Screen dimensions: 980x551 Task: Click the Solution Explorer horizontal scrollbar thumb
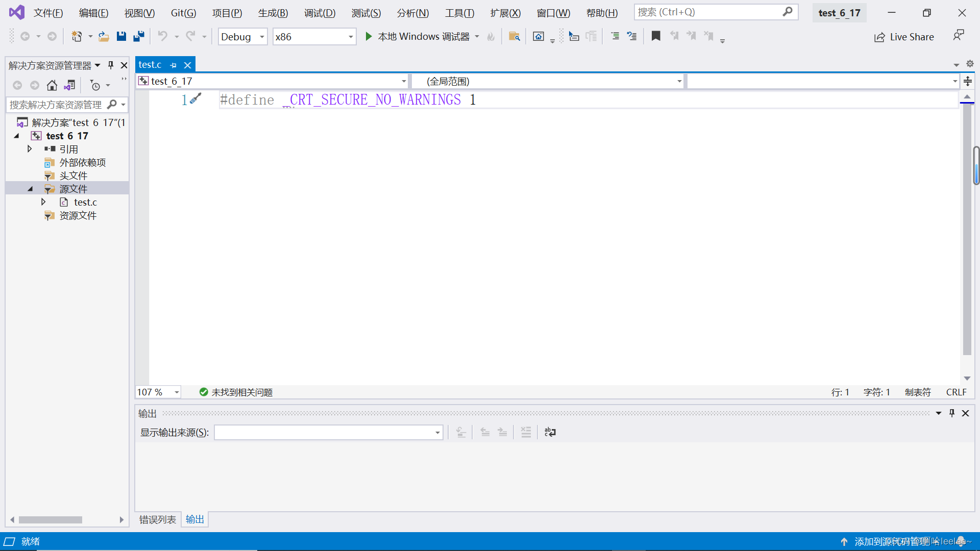pos(50,520)
